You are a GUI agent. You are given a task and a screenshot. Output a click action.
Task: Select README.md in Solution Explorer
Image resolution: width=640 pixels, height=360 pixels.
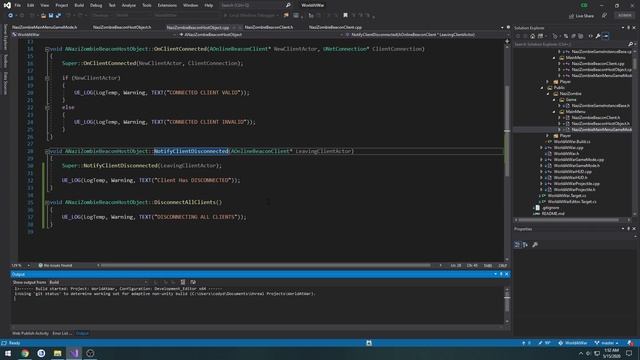tap(553, 213)
